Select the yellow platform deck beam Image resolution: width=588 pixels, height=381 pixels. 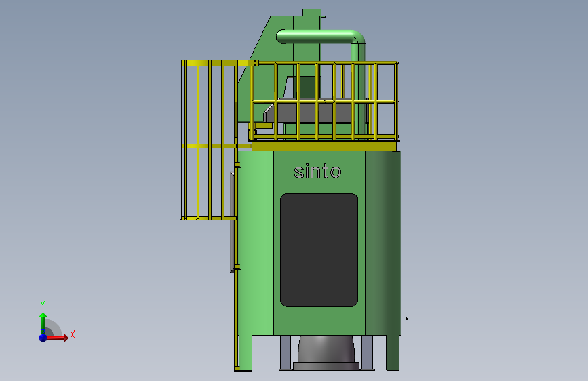click(324, 146)
